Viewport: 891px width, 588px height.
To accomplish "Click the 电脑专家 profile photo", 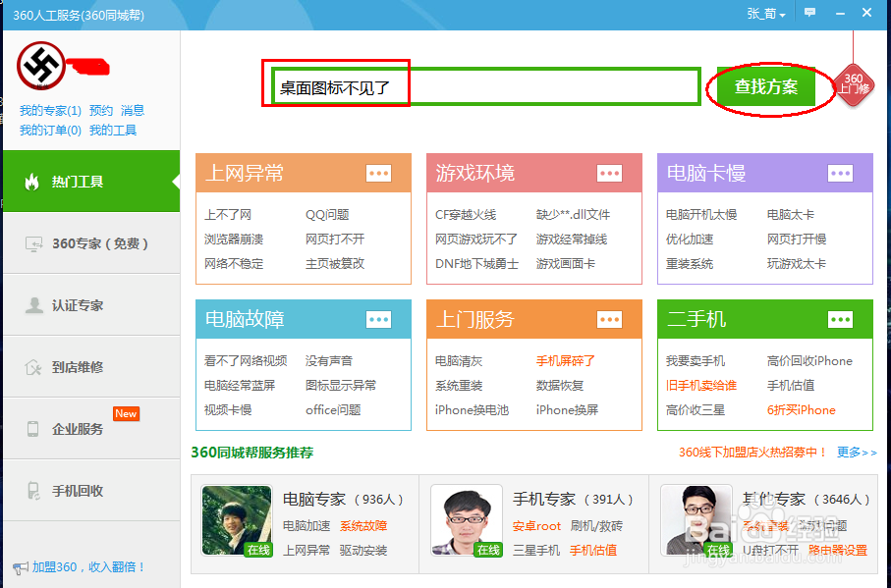I will pos(236,523).
